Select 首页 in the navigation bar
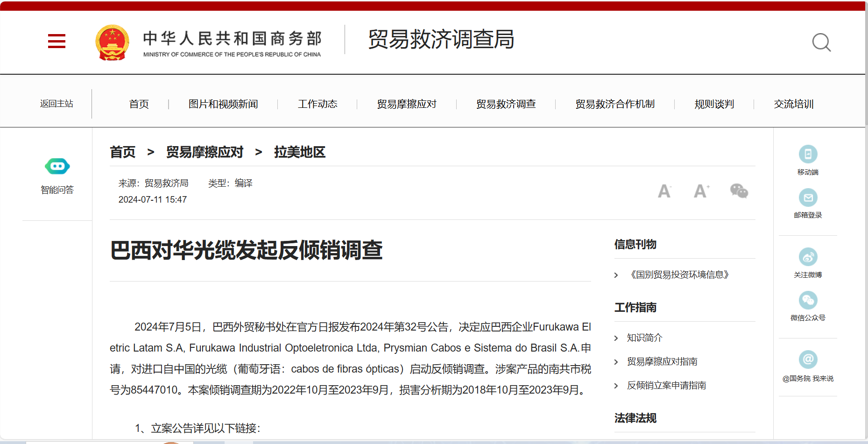The height and width of the screenshot is (444, 868). pos(139,104)
